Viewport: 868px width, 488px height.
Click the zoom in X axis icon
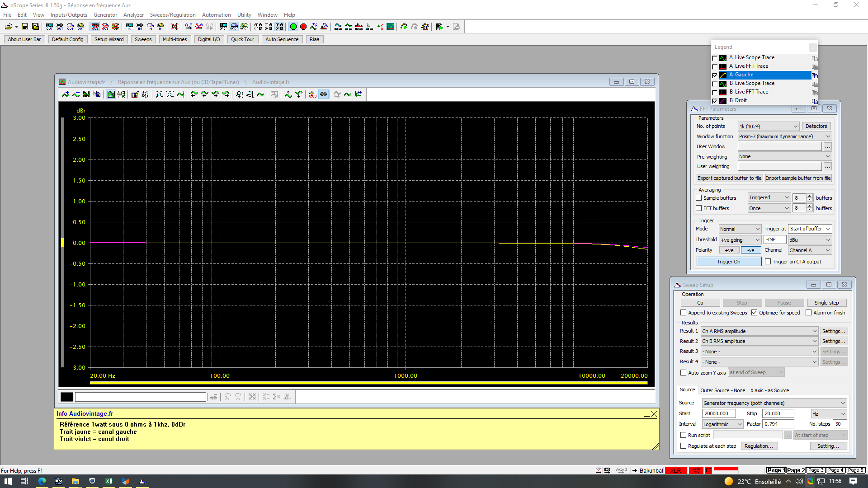(160, 94)
